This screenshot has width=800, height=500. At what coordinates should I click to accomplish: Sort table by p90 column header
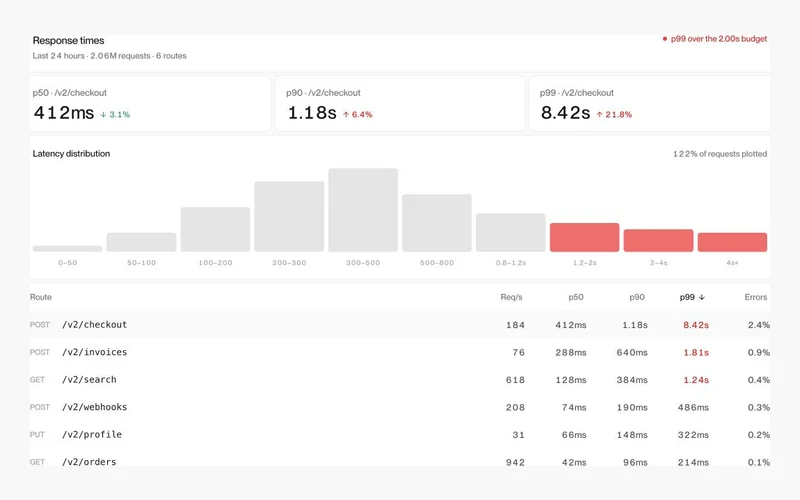coord(637,297)
